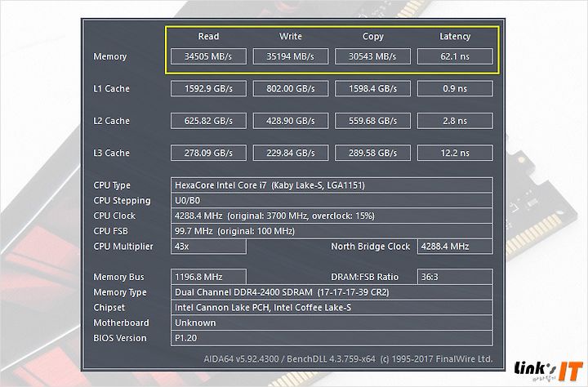Click L1 Cache copy value 1598.4 GB/s
This screenshot has width=588, height=387.
(372, 88)
